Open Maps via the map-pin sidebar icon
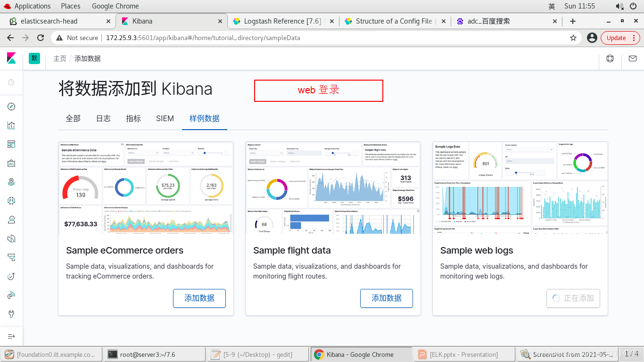 11,182
